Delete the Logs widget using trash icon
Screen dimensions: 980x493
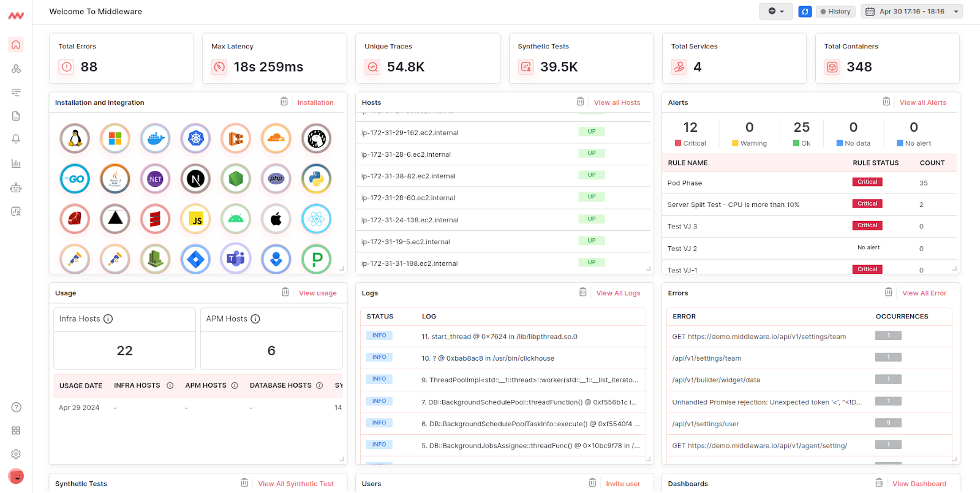click(582, 292)
